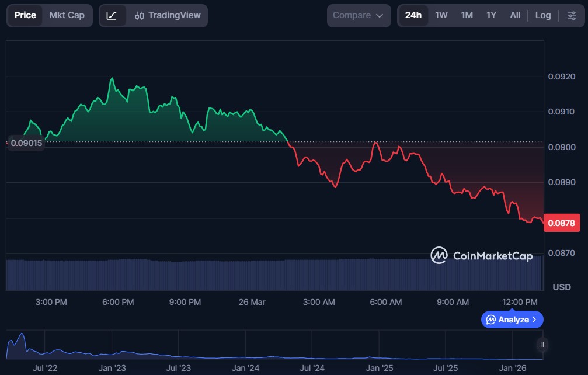
Task: Switch chart to Price view
Action: pos(25,16)
